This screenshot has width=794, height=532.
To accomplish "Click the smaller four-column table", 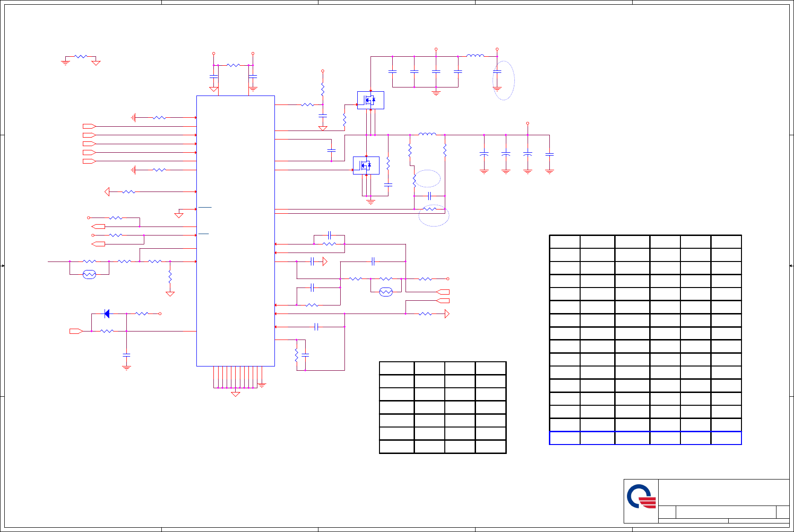I will click(443, 408).
